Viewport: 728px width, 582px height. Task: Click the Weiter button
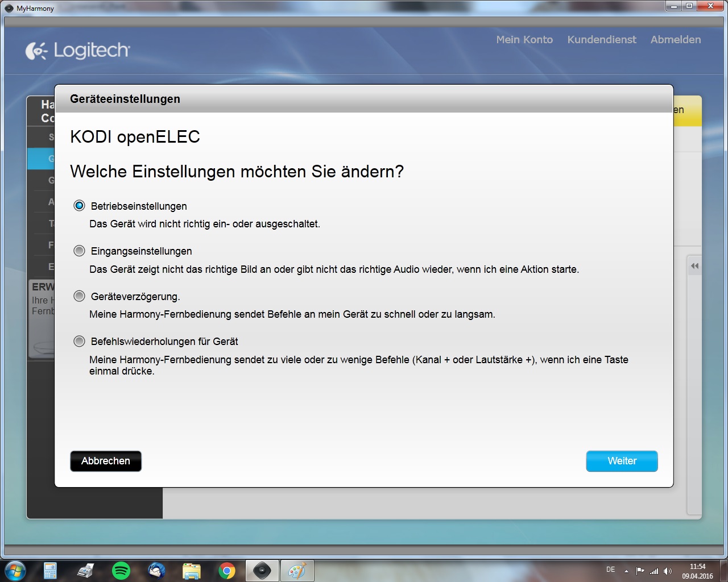tap(622, 461)
